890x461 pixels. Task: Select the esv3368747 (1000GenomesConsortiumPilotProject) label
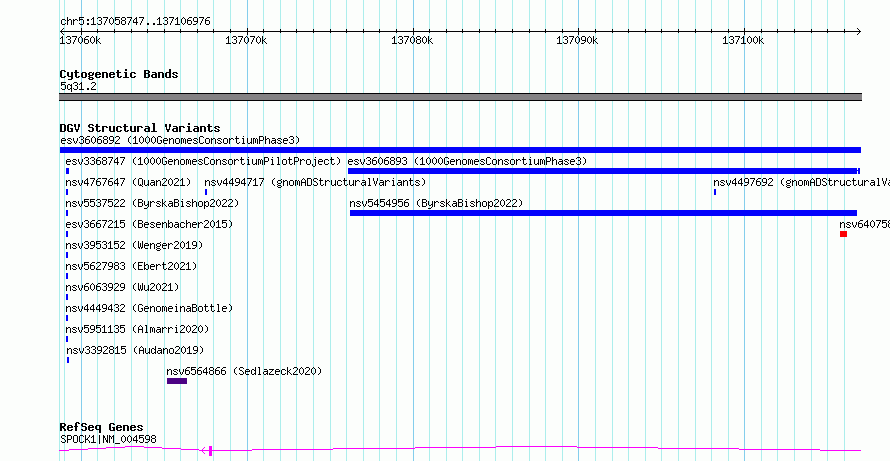[x=203, y=161]
